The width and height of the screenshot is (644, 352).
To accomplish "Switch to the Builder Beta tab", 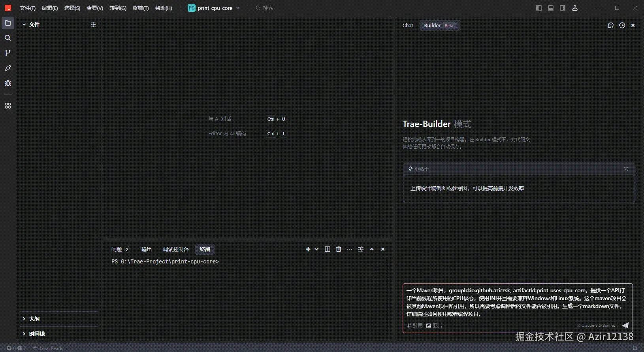I will point(439,26).
